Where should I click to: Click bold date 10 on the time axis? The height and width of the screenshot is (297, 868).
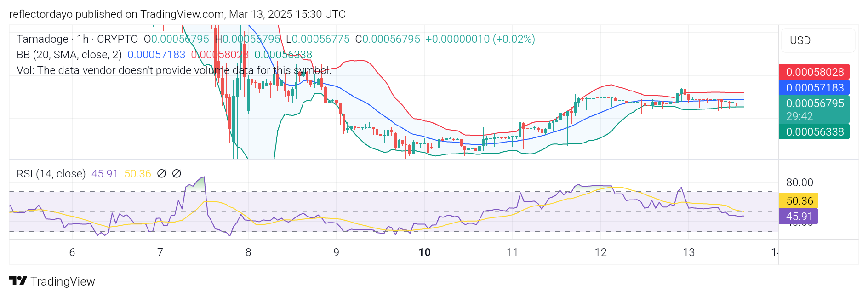pyautogui.click(x=424, y=252)
